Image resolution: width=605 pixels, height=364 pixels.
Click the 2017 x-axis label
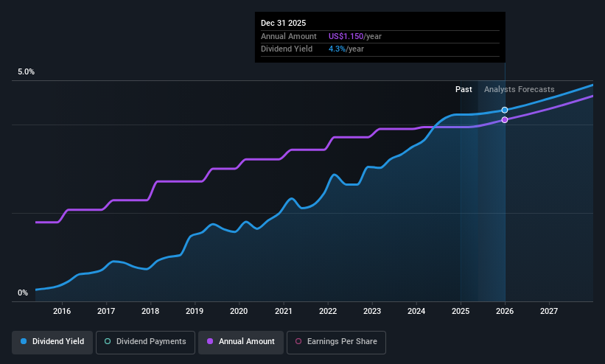106,311
